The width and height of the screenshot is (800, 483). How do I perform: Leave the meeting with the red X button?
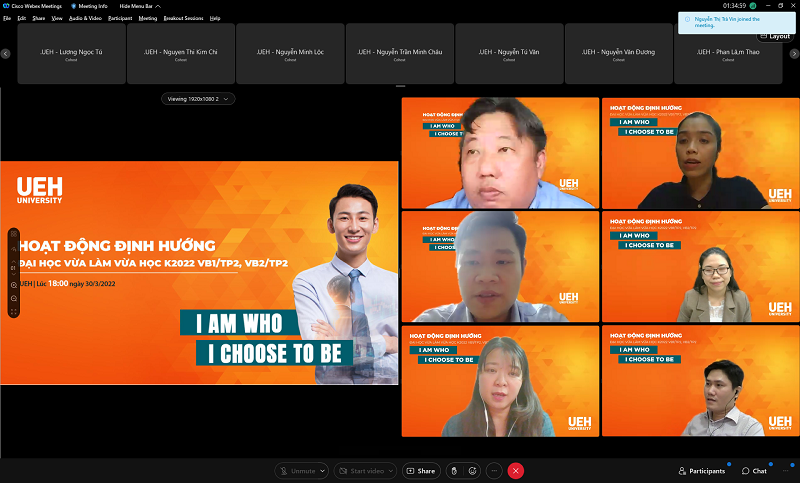pyautogui.click(x=516, y=471)
